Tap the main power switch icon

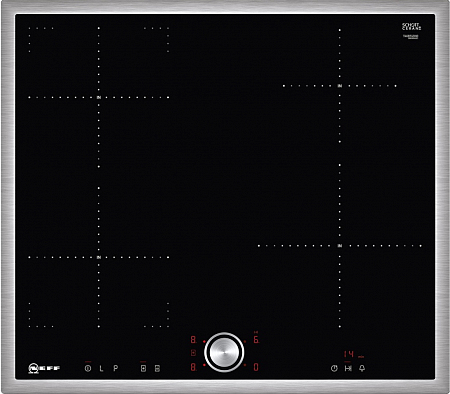pyautogui.click(x=88, y=368)
